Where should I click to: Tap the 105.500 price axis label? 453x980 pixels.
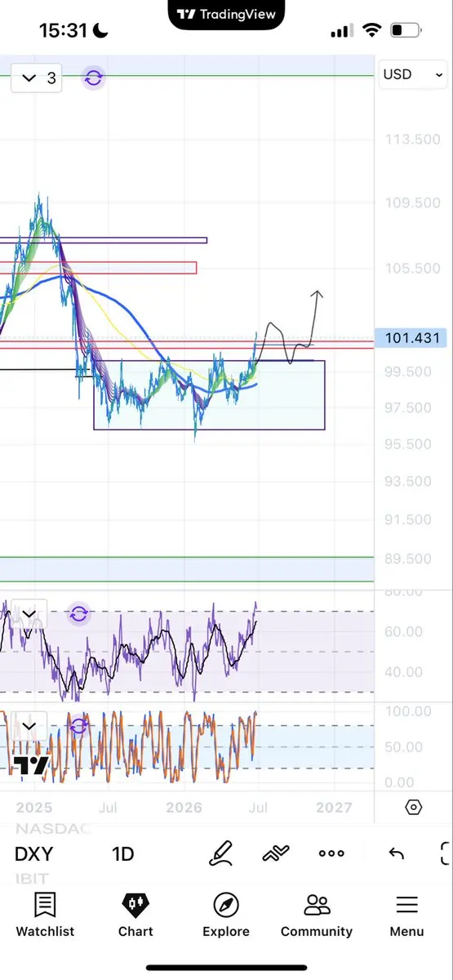coord(412,269)
